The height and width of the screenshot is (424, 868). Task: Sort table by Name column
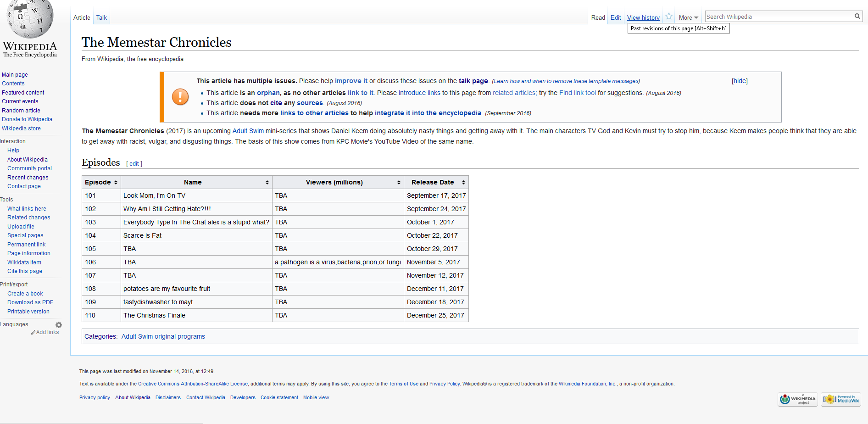[x=196, y=182]
